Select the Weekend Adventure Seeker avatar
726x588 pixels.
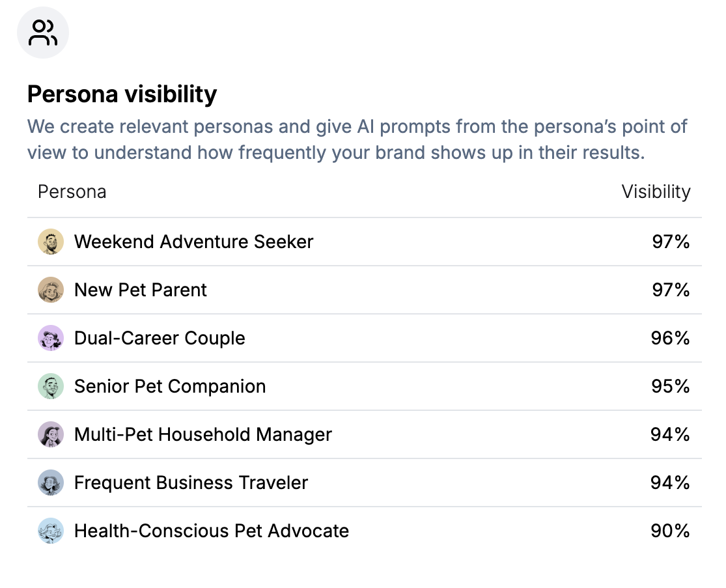[x=51, y=242]
